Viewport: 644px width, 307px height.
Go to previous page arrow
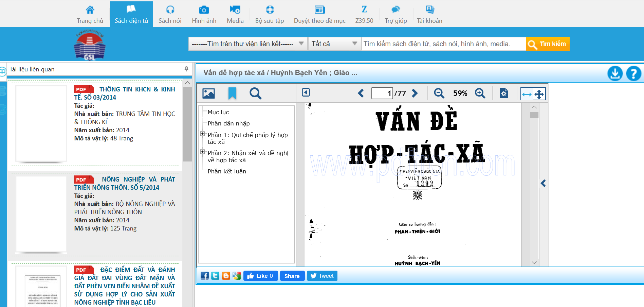(361, 93)
